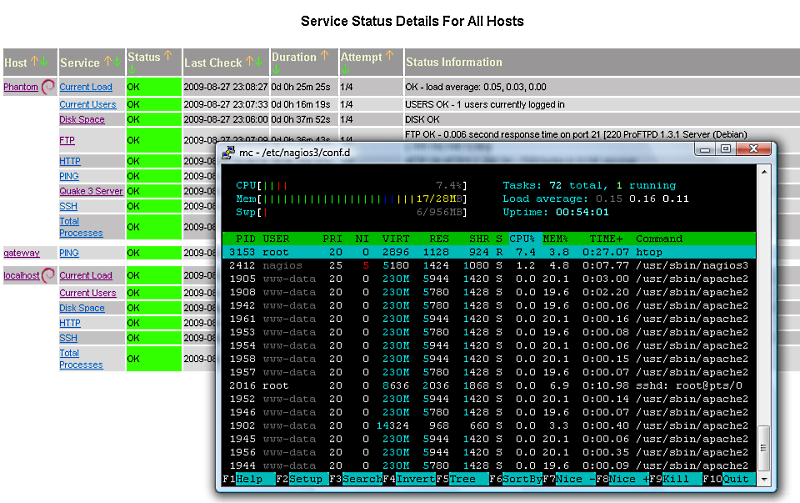Screen dimensions: 800x503
Task: Select F7 Nice - in htop footer
Action: point(569,479)
